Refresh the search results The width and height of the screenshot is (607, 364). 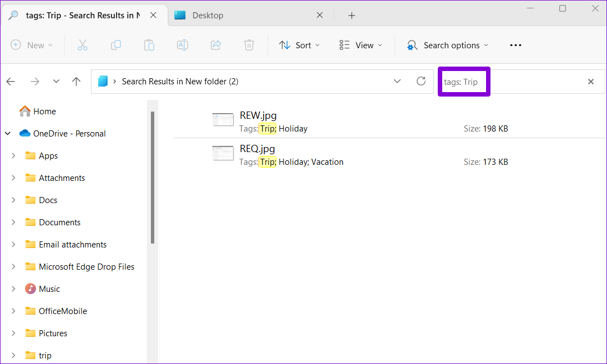(x=421, y=81)
